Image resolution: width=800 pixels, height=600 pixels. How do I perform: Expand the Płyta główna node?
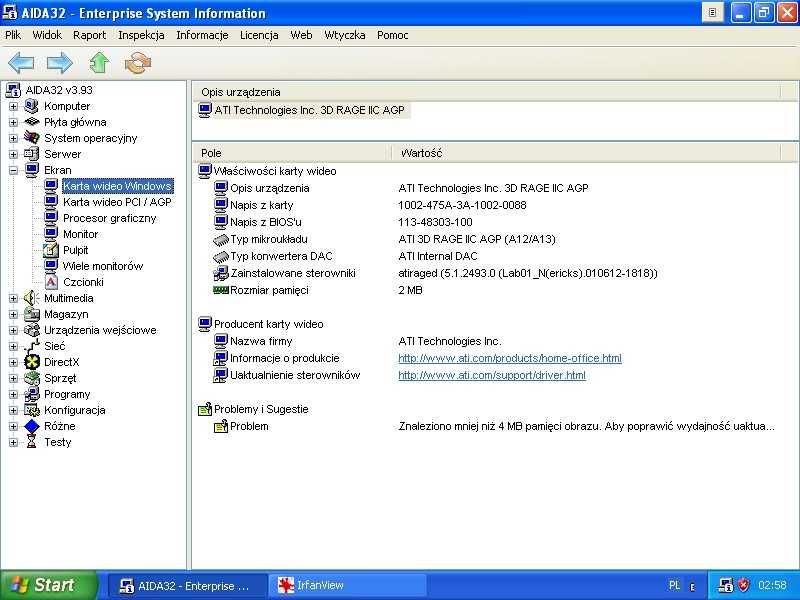tap(13, 122)
